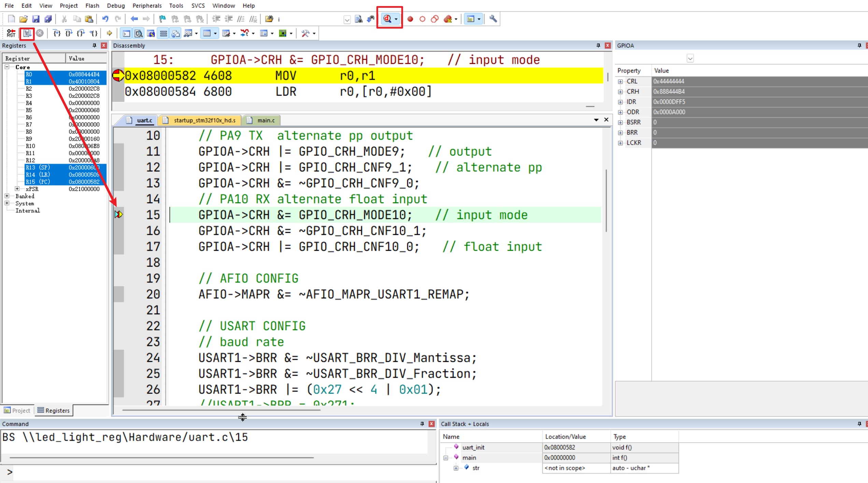Click the Incremental find icon
The height and width of the screenshot is (483, 868).
click(x=371, y=19)
